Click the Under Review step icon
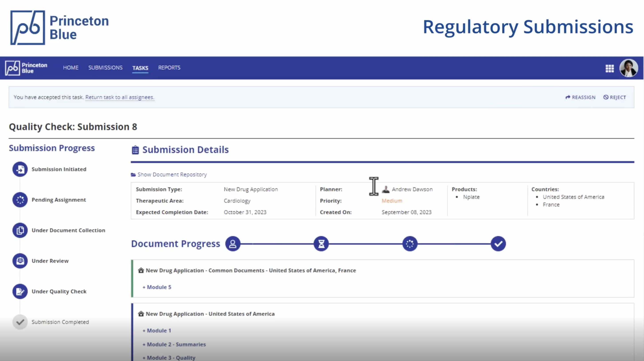The width and height of the screenshot is (644, 361). (20, 261)
